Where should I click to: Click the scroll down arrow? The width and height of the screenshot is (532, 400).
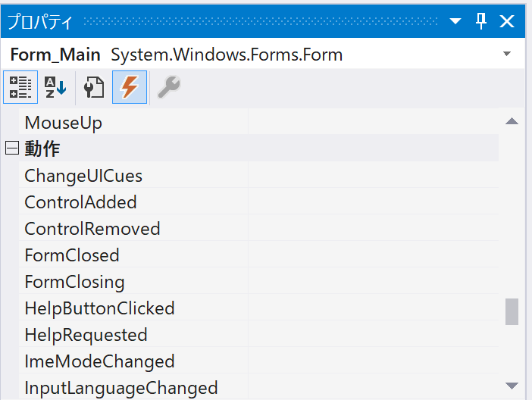tap(512, 386)
